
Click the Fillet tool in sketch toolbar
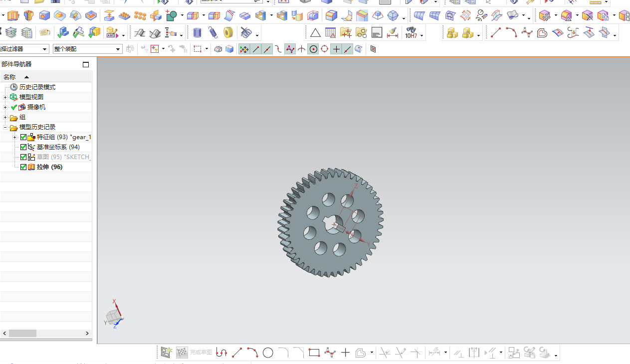pyautogui.click(x=283, y=353)
